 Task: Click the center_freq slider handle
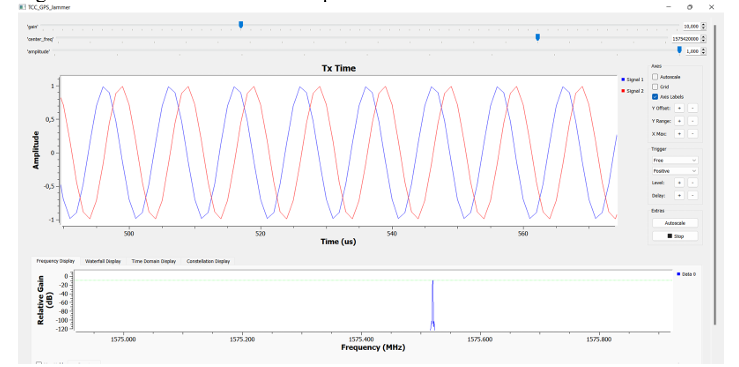pos(537,37)
